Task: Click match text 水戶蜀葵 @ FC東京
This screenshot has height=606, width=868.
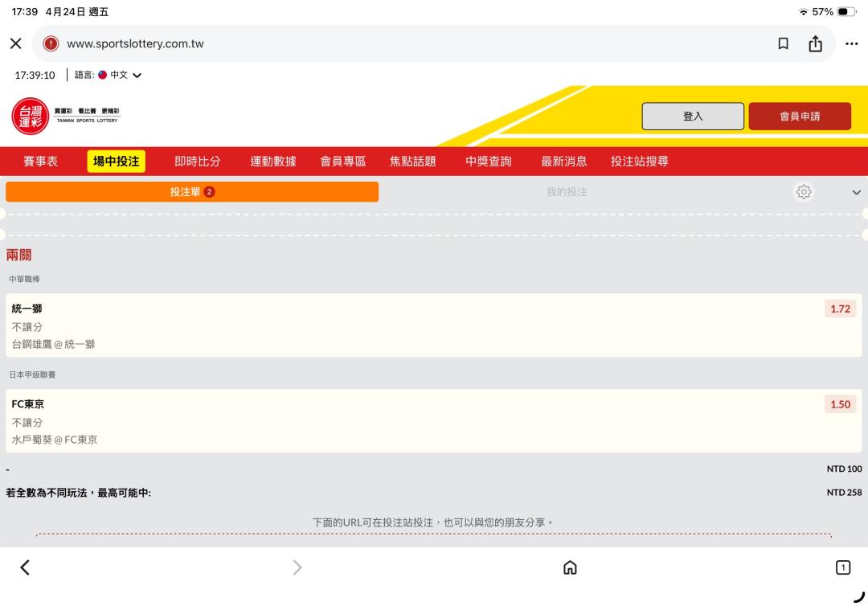Action: [55, 440]
